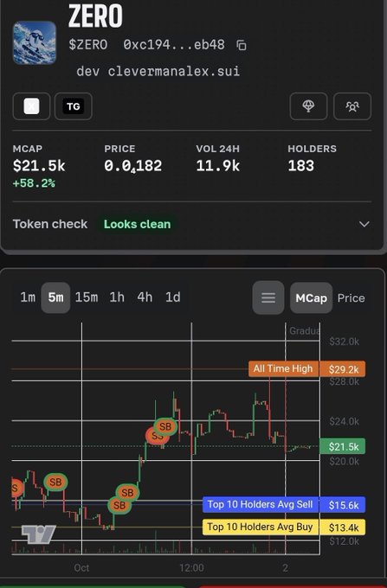Toggle chart to MCap view
Screen dimensions: 387x588
click(x=311, y=297)
